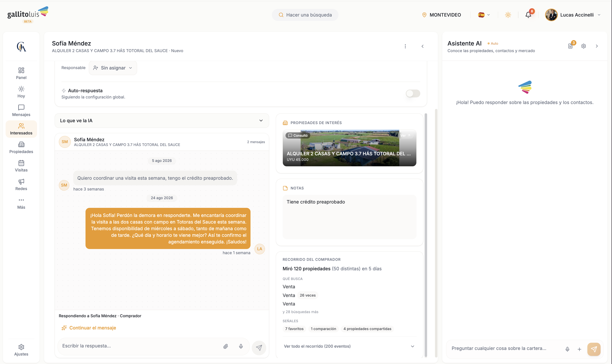
Task: Click the search field Hacer una búsqueda
Action: 305,15
